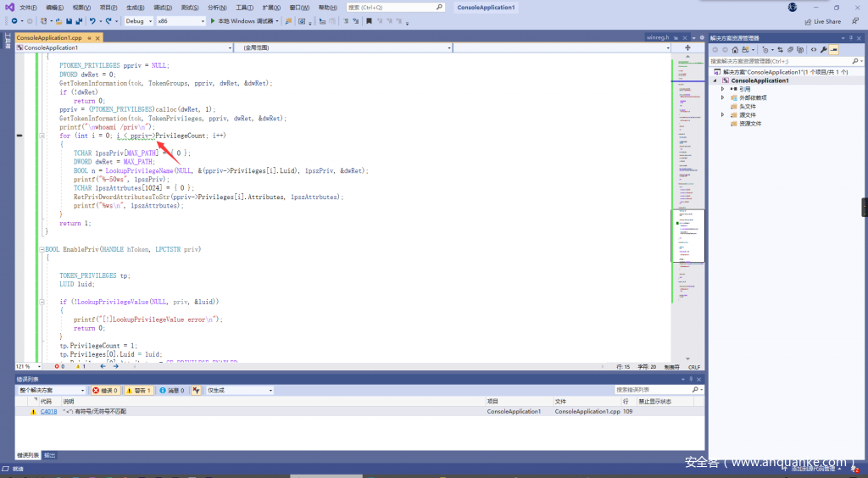Click the Solution Explorer search box
The height and width of the screenshot is (478, 868).
[780, 61]
